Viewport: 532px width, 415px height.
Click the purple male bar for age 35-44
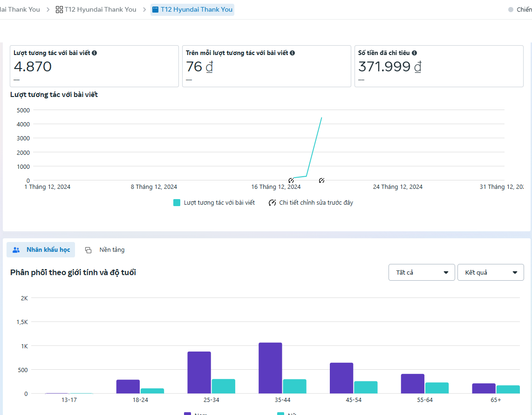point(270,368)
